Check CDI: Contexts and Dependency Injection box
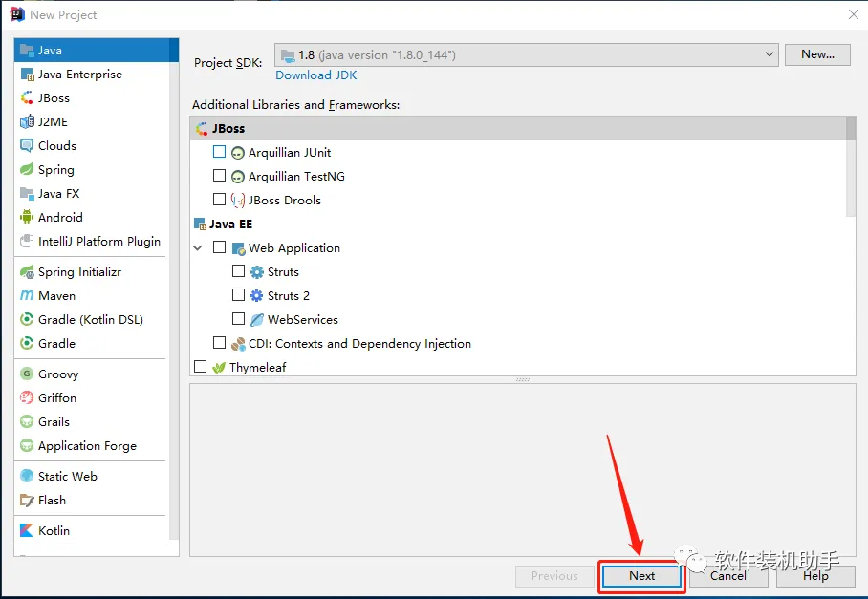Screen dimensions: 868x599 219,342
